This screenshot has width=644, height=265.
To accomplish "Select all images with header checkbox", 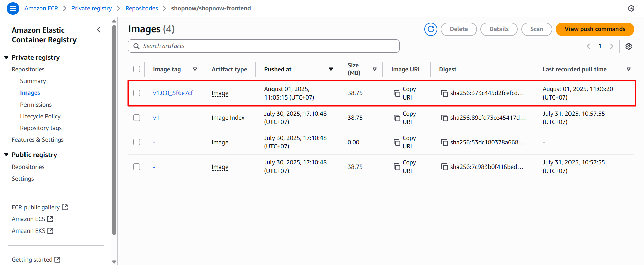I will pyautogui.click(x=137, y=69).
